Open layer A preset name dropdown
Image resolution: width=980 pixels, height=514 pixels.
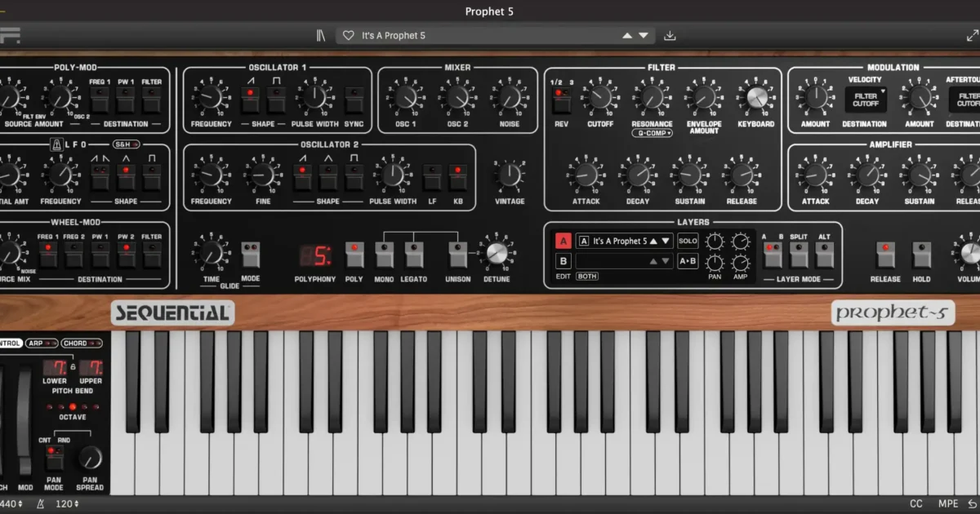coord(625,241)
